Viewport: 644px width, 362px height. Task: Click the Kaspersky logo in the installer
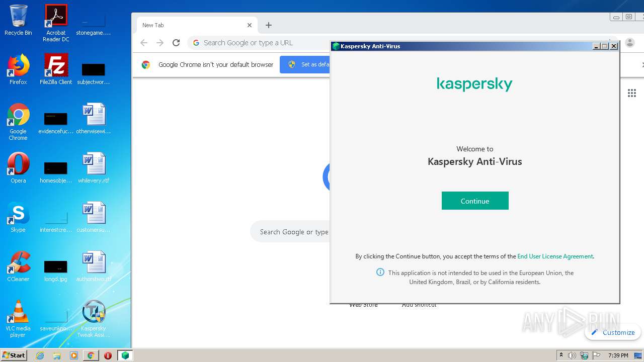pyautogui.click(x=474, y=84)
